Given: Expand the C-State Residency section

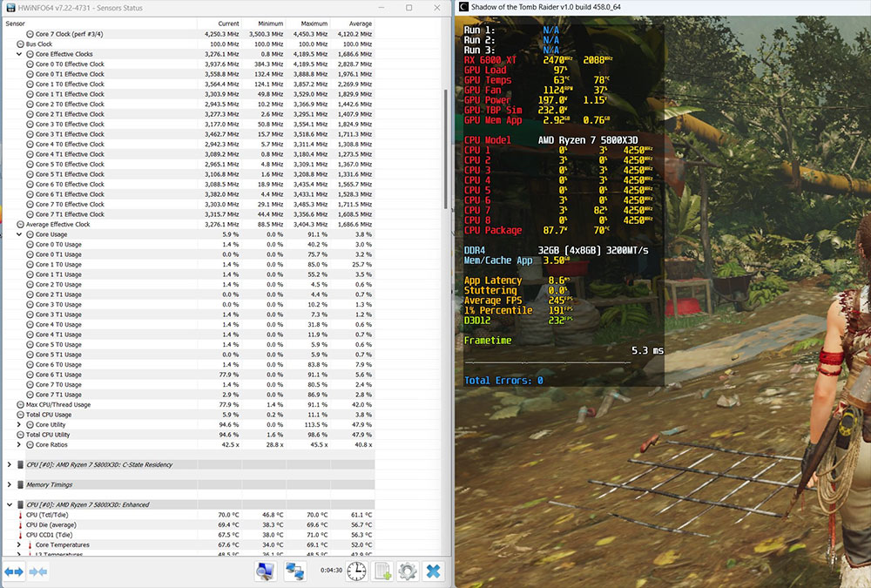Looking at the screenshot, I should point(9,465).
